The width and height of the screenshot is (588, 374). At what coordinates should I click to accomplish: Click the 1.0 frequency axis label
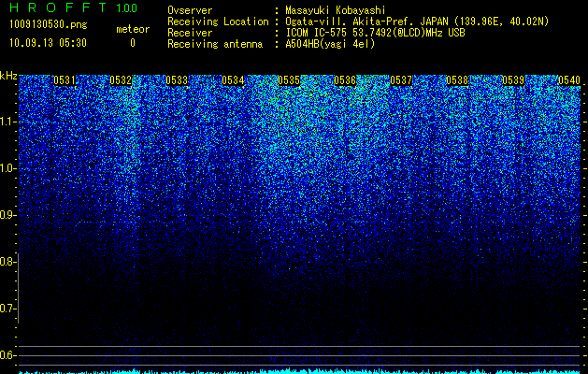(7, 168)
